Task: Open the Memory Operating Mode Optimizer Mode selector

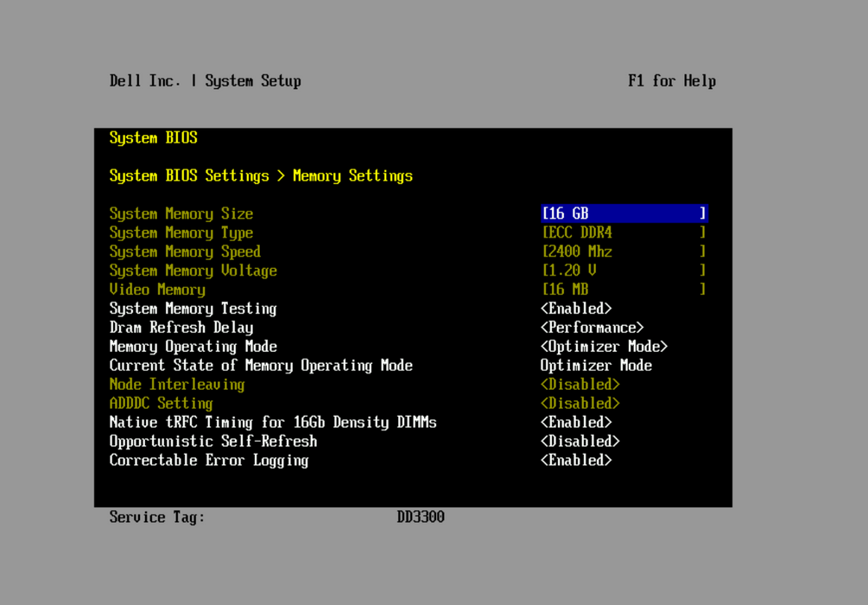Action: [x=604, y=347]
